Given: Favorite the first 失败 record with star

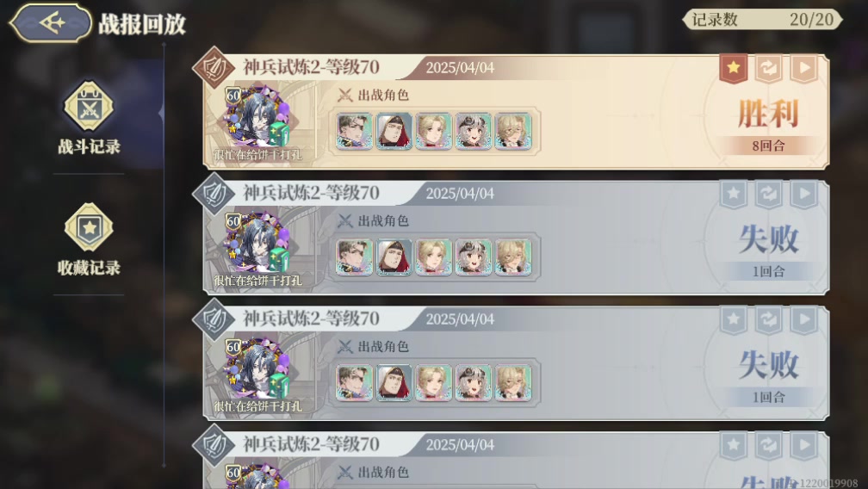Looking at the screenshot, I should (x=734, y=195).
